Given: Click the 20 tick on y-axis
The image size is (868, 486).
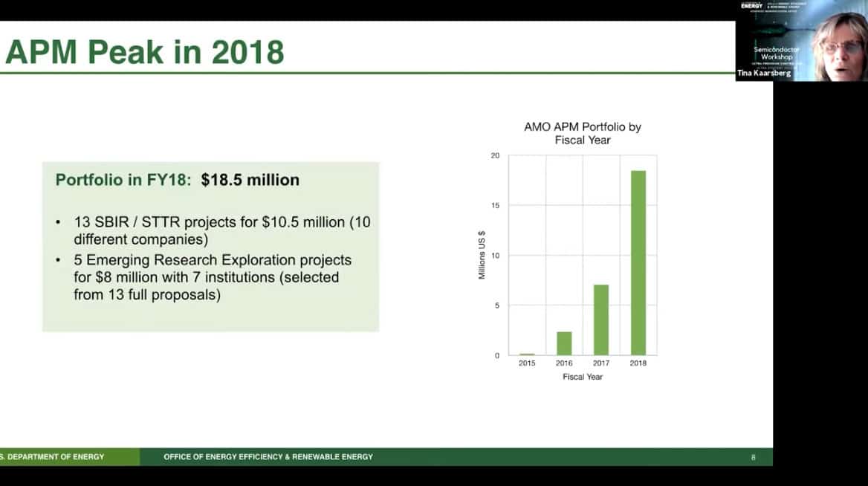Looking at the screenshot, I should point(495,155).
